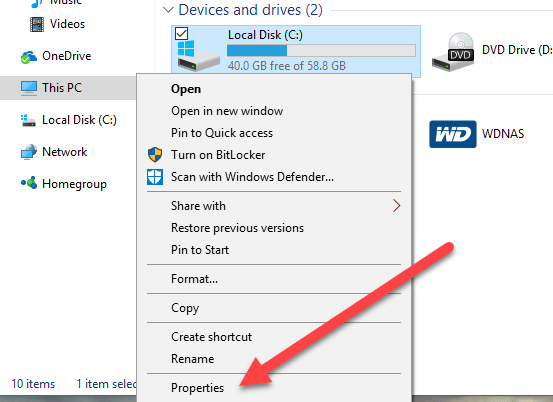Select the DVD Drive icon
This screenshot has width=553, height=402.
pos(454,52)
